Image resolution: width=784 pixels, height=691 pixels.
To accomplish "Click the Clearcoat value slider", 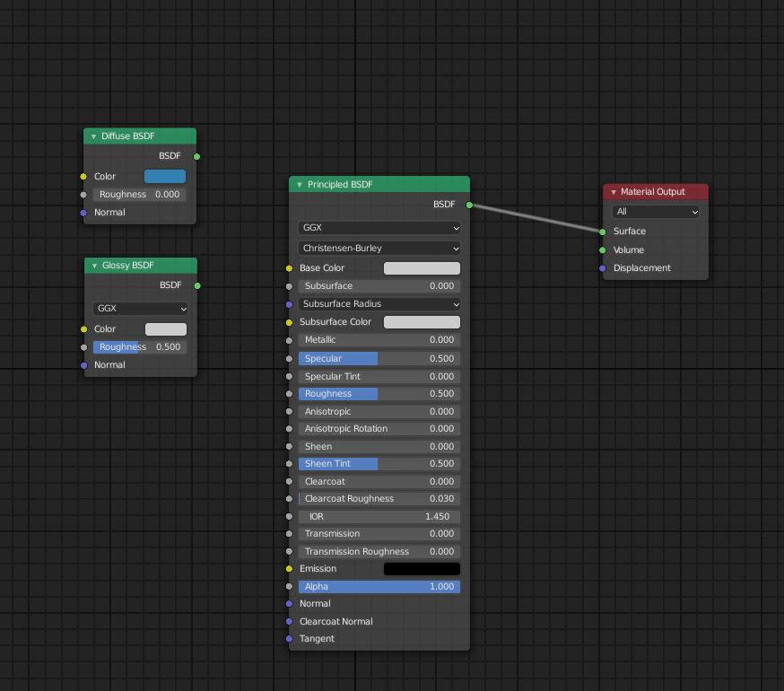I will pyautogui.click(x=379, y=481).
